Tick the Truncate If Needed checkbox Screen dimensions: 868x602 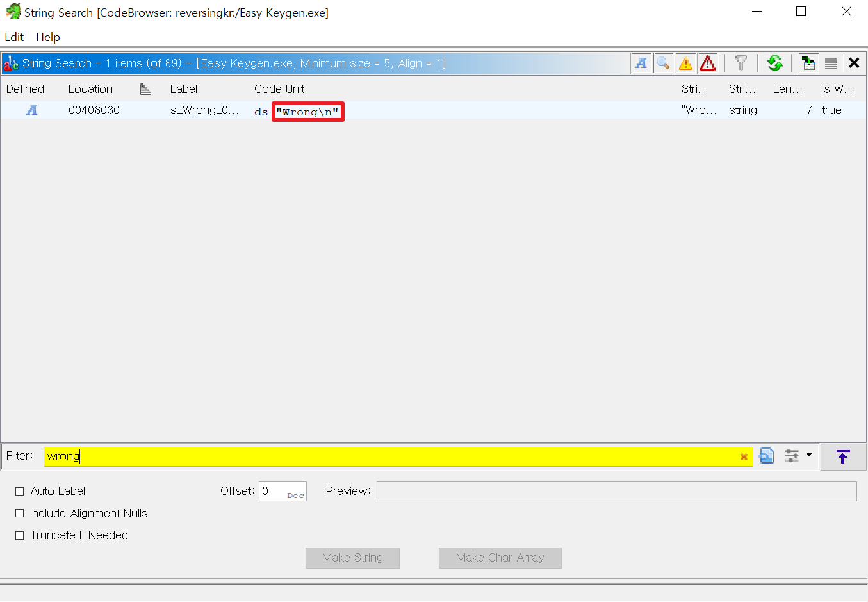[x=19, y=535]
